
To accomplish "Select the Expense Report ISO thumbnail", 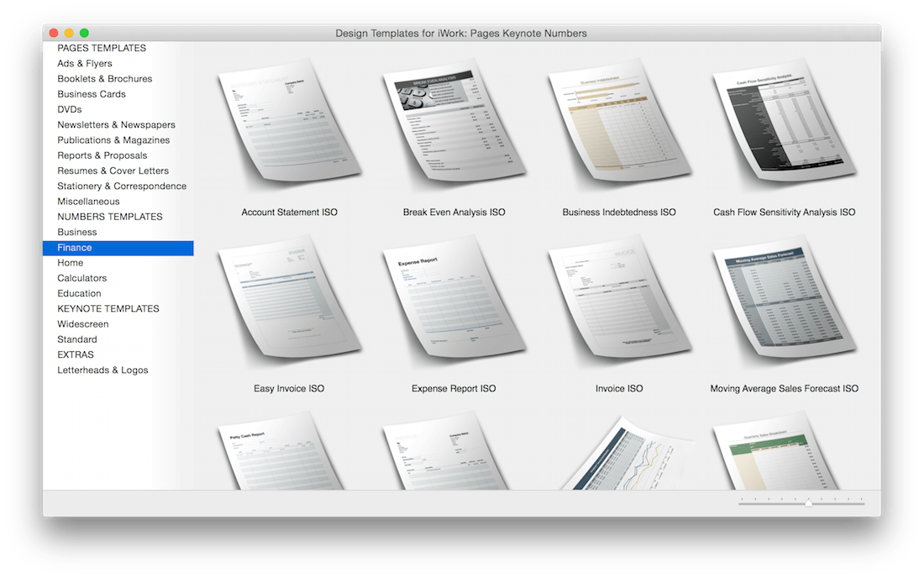I will 454,297.
